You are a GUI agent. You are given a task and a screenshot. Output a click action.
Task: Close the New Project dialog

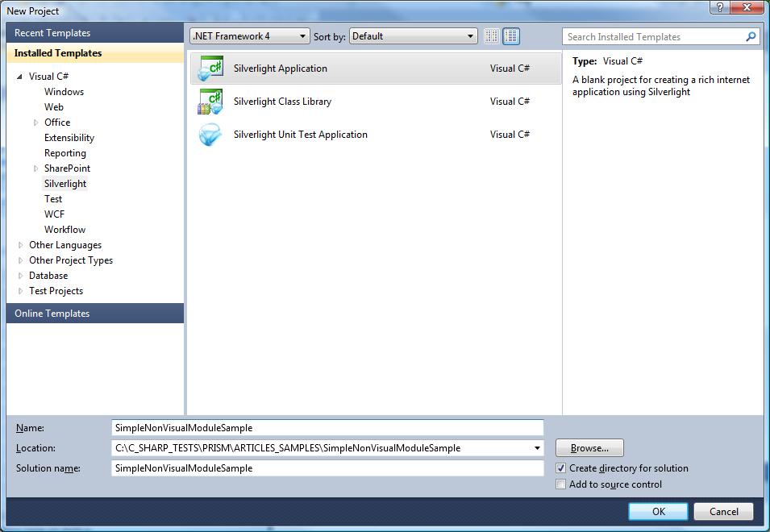747,7
